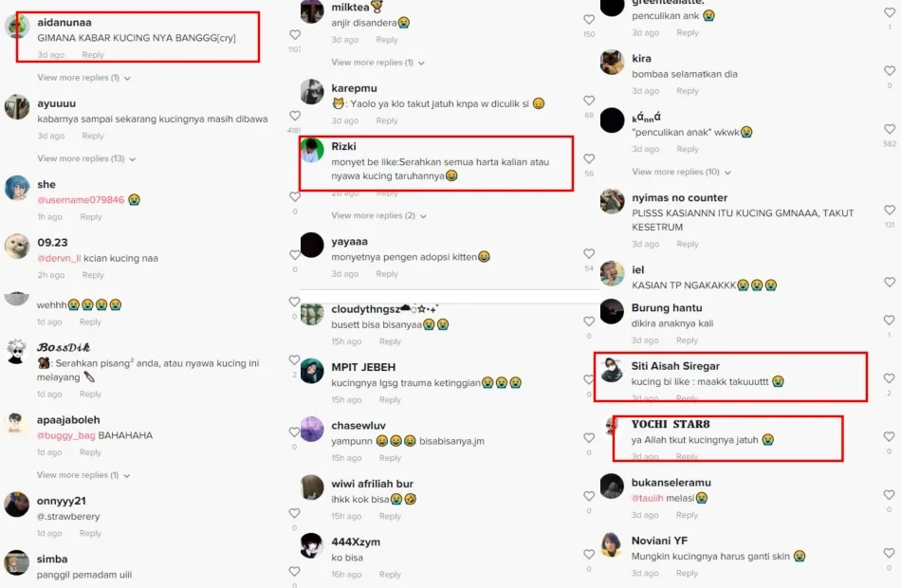
Task: Reply to ayuuuu's comment
Action: click(93, 136)
